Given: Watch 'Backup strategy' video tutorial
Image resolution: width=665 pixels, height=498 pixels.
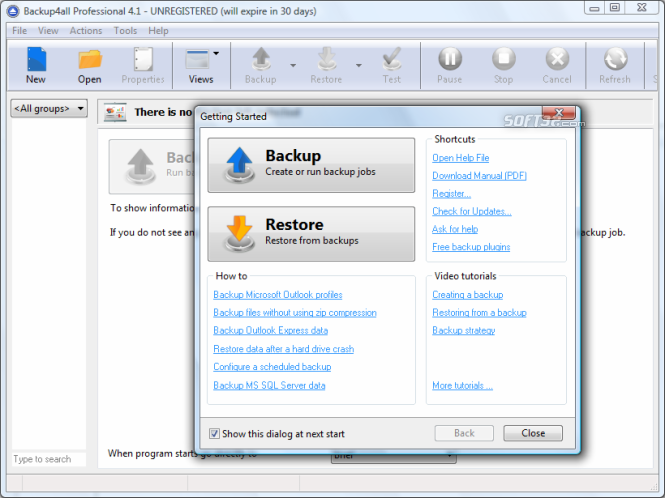Looking at the screenshot, I should pyautogui.click(x=464, y=330).
